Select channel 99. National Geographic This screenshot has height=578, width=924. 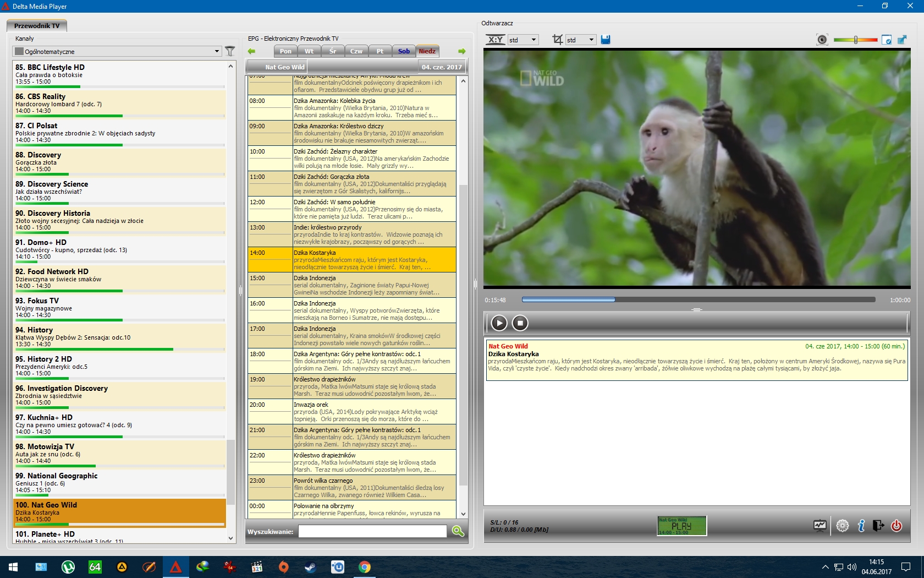pos(119,483)
